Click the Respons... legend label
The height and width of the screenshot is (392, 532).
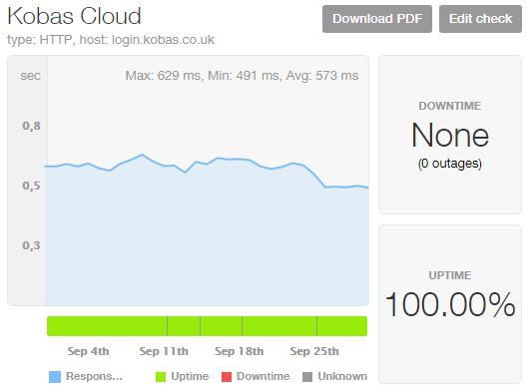coord(94,376)
